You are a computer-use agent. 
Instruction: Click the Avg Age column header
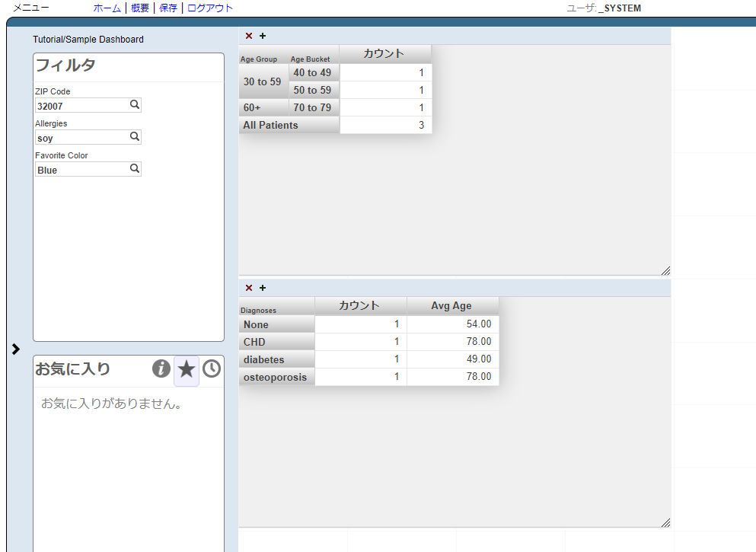[451, 306]
